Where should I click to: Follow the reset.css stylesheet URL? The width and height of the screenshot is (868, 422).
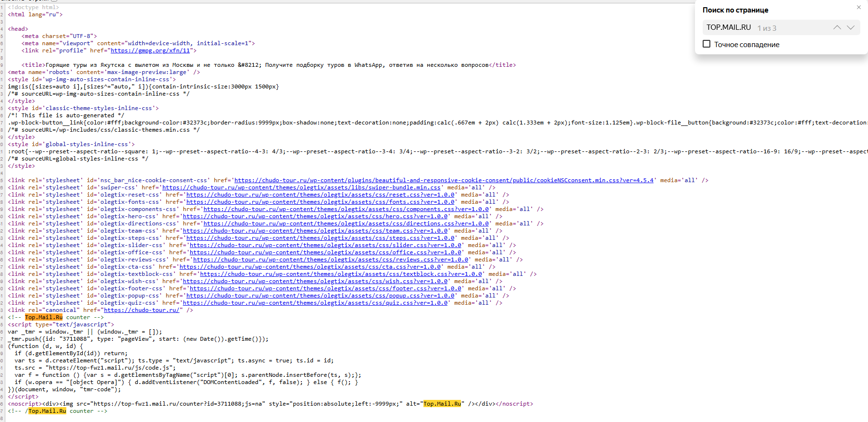tap(320, 195)
